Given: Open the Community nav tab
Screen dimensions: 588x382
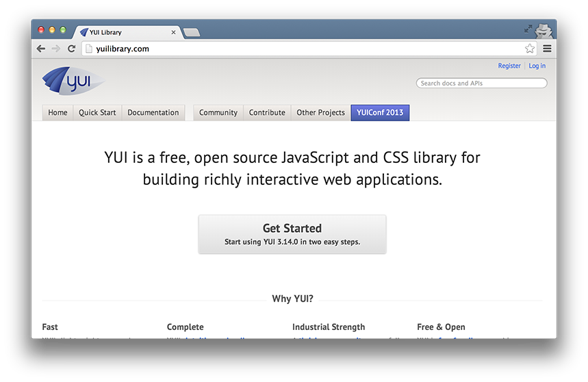Looking at the screenshot, I should 218,112.
